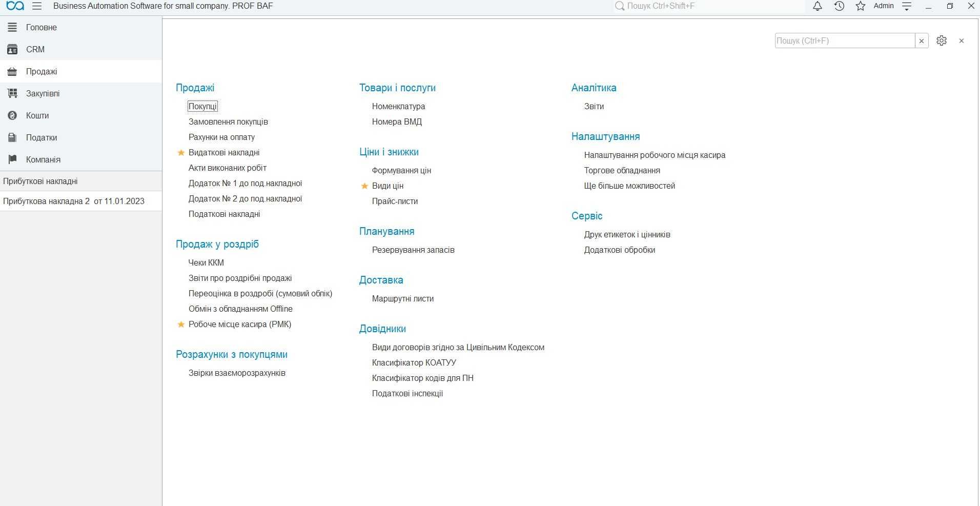The image size is (980, 506).
Task: Open Обмін з обладнанням Offline
Action: click(x=240, y=309)
